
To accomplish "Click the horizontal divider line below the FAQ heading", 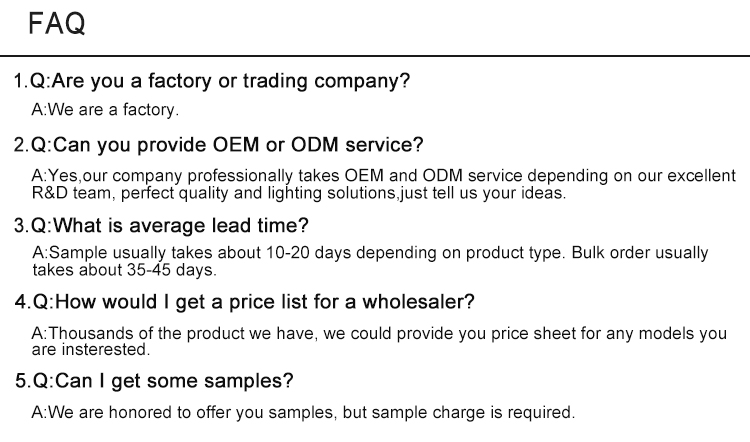I will coord(375,55).
